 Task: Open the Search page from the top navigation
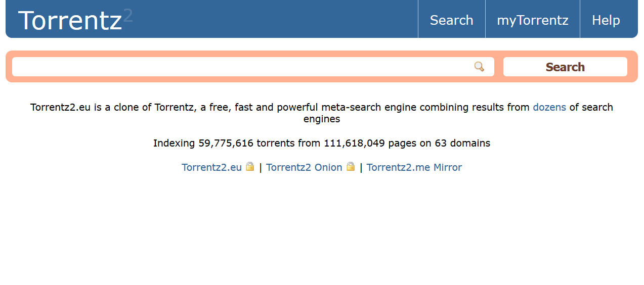pyautogui.click(x=452, y=20)
